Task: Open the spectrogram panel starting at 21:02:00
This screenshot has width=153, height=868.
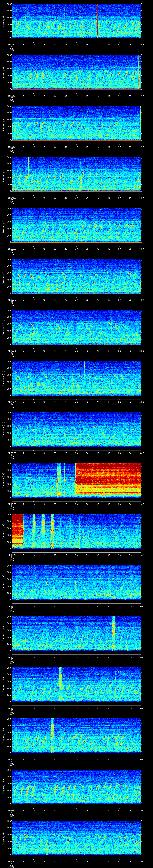Action: (x=76, y=72)
